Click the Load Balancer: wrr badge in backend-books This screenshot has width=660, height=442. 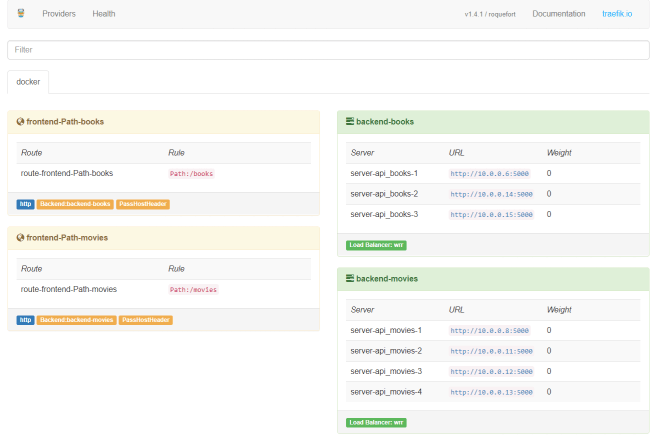point(376,245)
